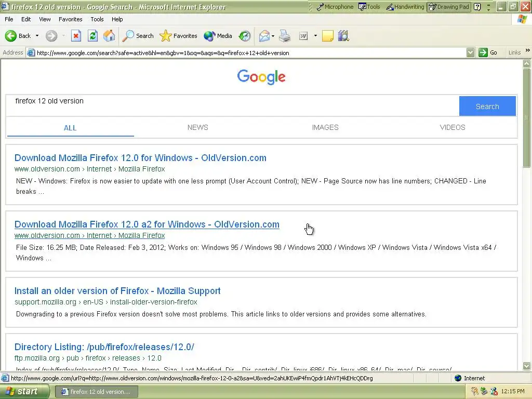Switch to the IMAGES tab
Viewport: 532px width, 399px height.
[325, 128]
